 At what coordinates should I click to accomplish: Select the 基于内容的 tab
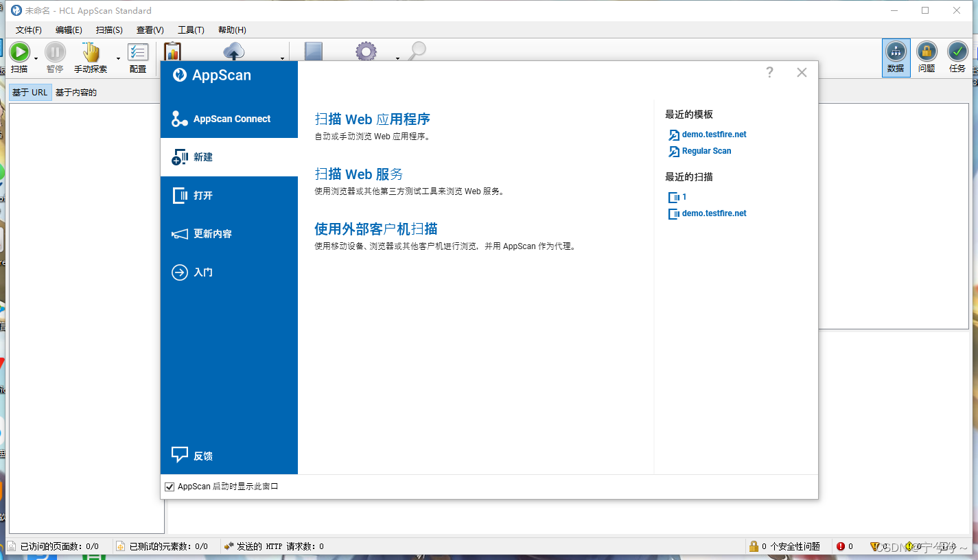76,93
